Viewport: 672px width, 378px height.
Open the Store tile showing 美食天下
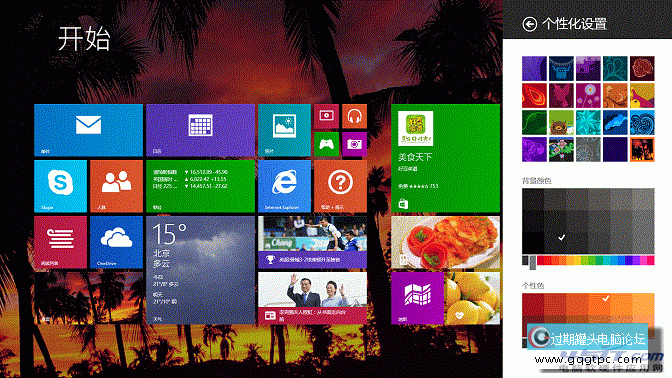coord(445,158)
